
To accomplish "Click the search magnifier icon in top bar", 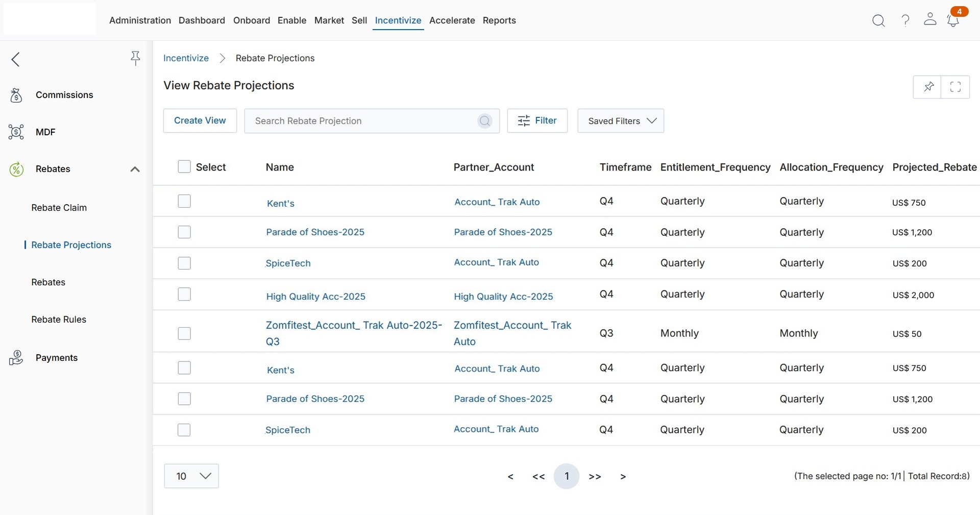I will pyautogui.click(x=878, y=20).
